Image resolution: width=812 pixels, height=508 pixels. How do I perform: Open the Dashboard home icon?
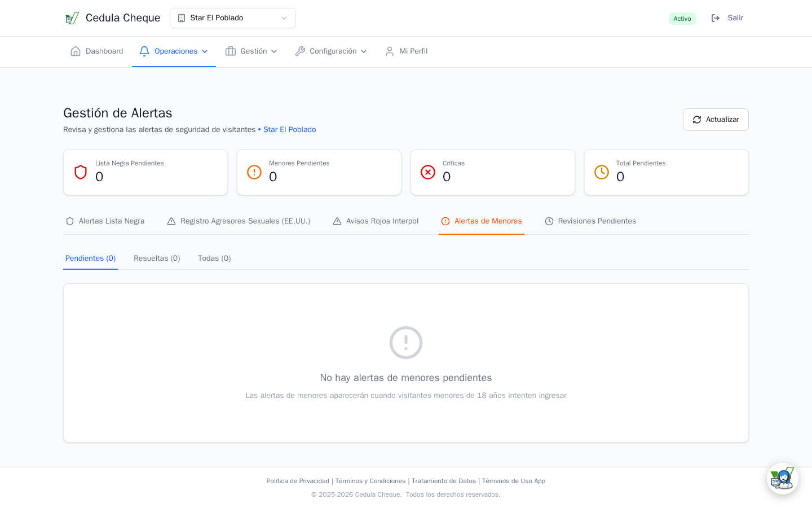(76, 51)
